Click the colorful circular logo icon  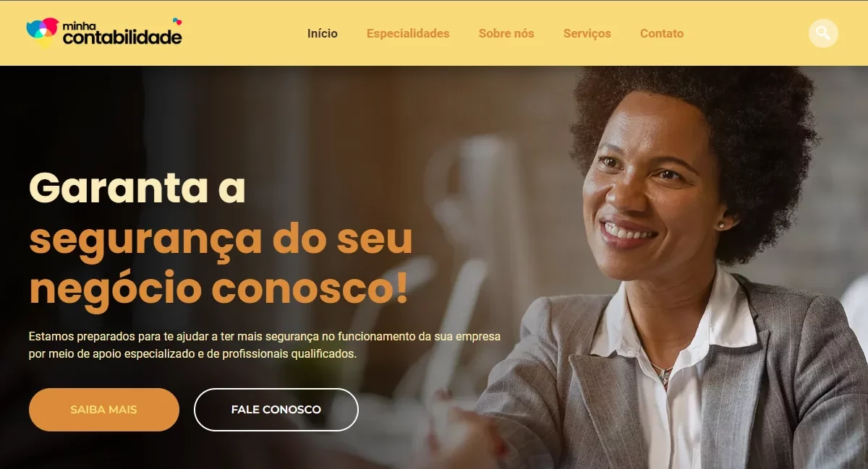tap(42, 32)
